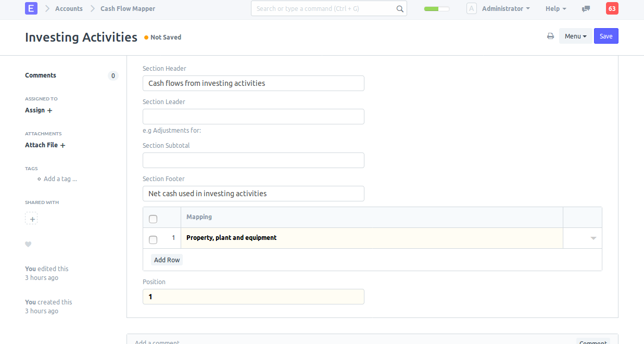Screen dimensions: 644x344
Task: Click the ERPNext home logo icon
Action: pos(31,8)
